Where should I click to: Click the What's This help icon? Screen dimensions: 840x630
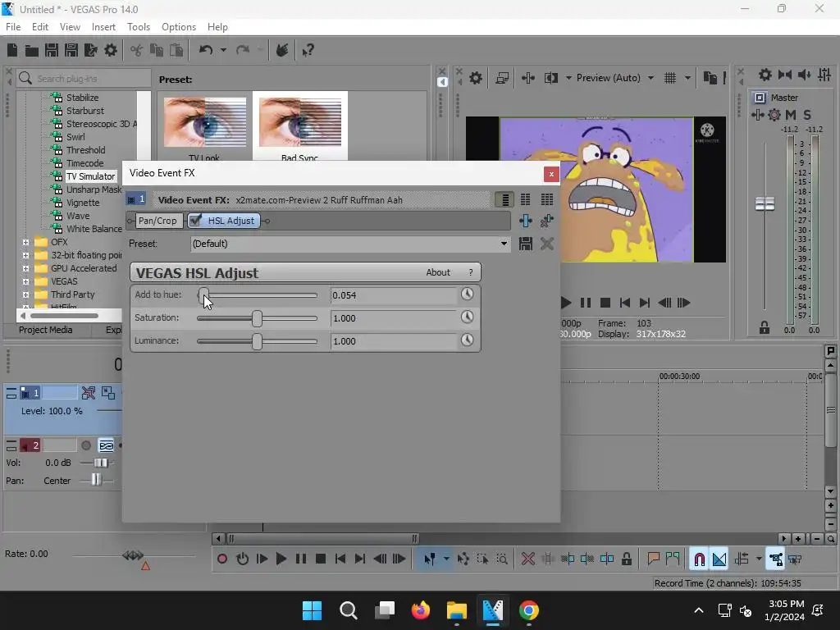(x=308, y=50)
